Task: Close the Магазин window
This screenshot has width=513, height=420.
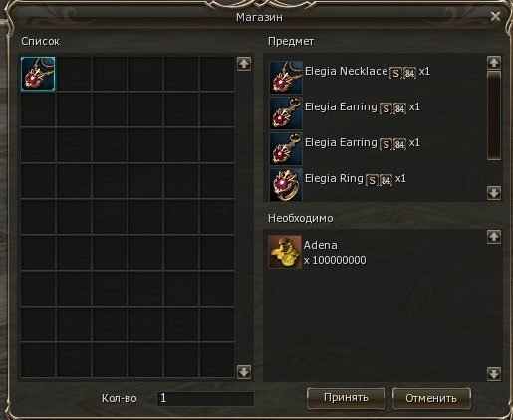Action: [495, 16]
